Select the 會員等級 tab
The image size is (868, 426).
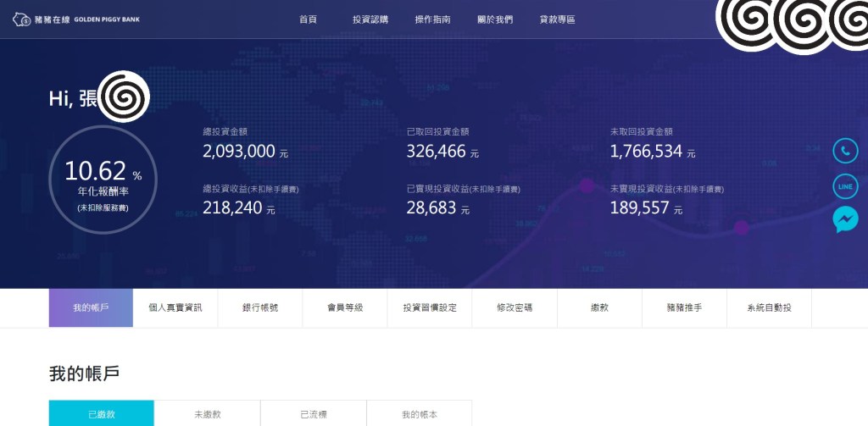pyautogui.click(x=345, y=307)
